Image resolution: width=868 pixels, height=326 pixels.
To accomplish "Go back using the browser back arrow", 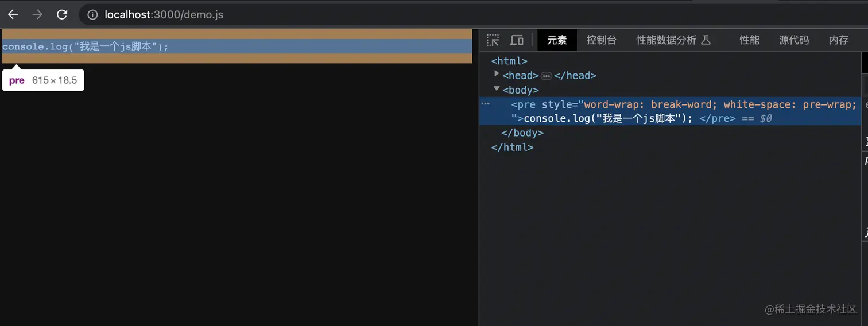I will 13,14.
